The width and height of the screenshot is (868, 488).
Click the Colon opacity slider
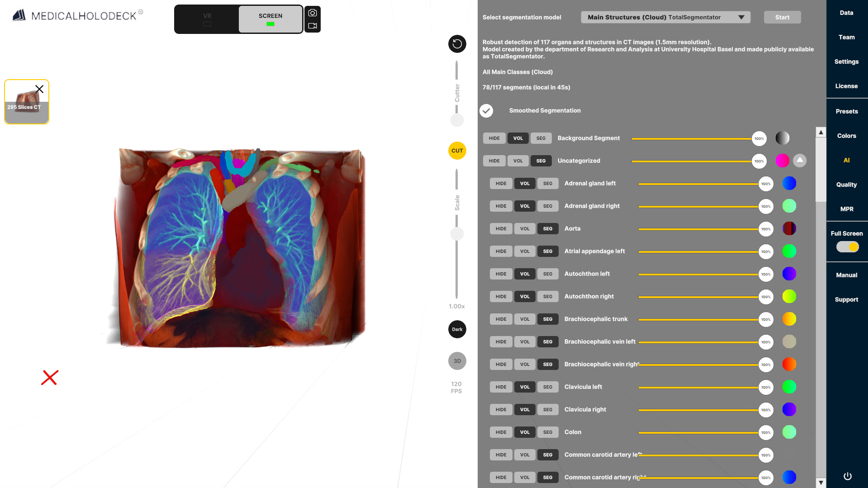[706, 432]
